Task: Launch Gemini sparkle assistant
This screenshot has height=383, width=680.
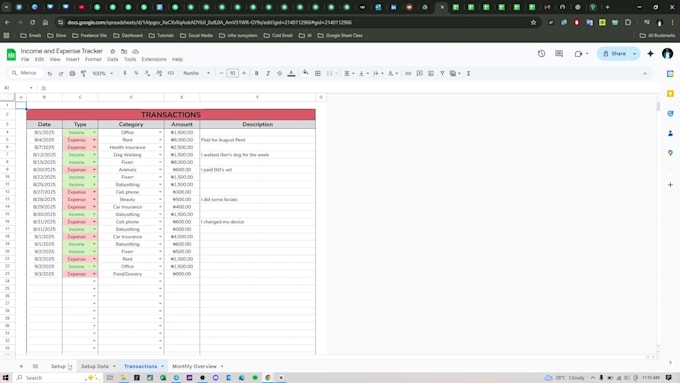Action: point(650,54)
